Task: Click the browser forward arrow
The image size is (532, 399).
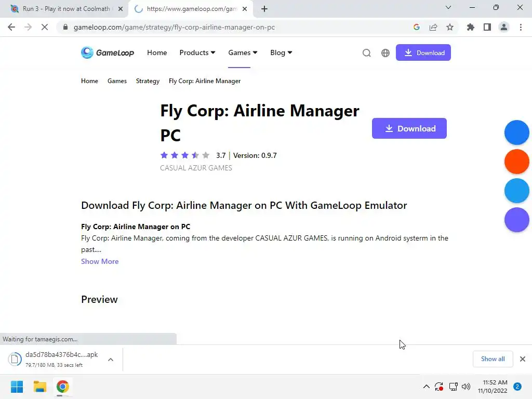Action: [28, 27]
